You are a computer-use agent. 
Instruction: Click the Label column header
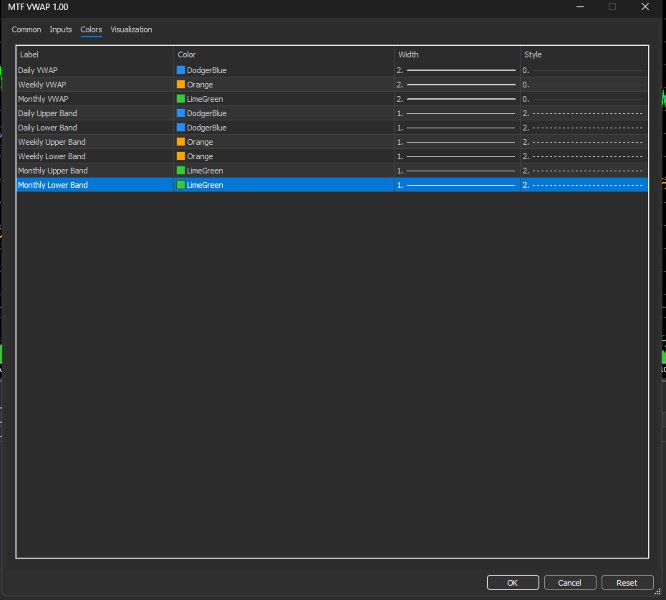95,54
